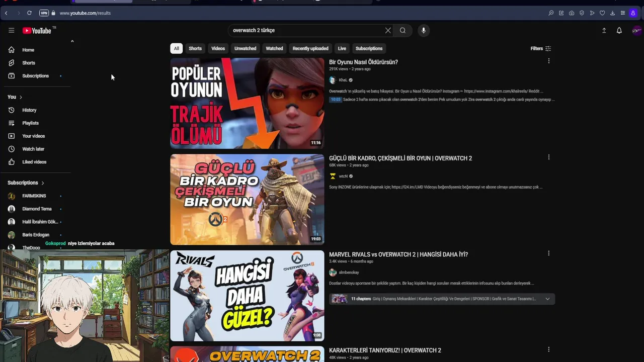Expand the Subscriptions section header chevron

(x=43, y=183)
